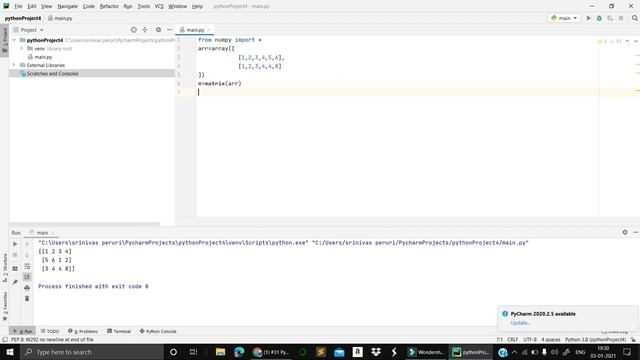Expand the venv folder
This screenshot has height=360, width=640.
point(22,48)
